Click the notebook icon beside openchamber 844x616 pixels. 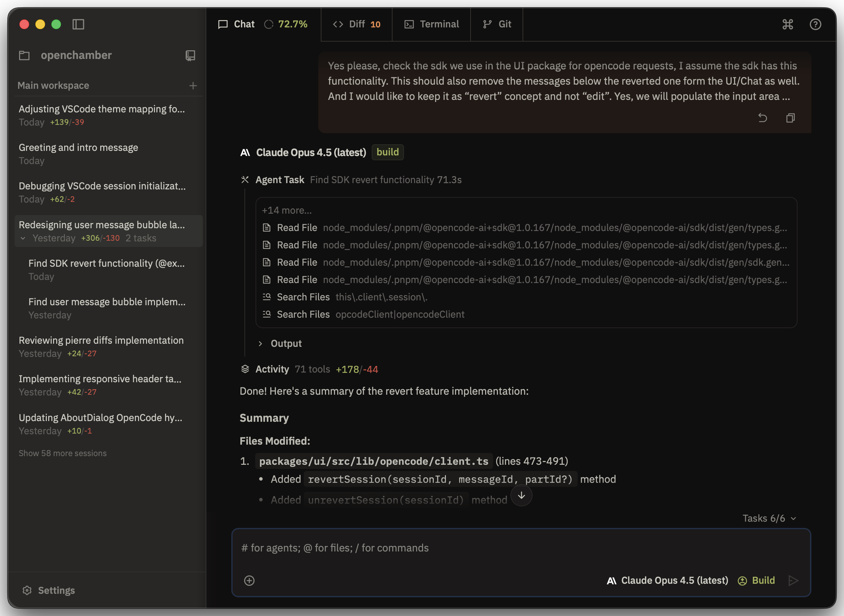coord(190,55)
